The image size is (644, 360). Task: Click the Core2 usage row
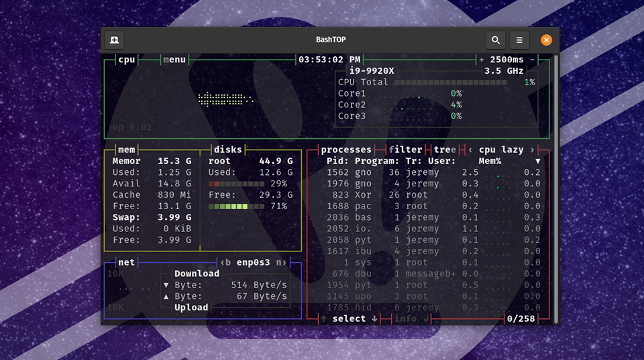(400, 105)
